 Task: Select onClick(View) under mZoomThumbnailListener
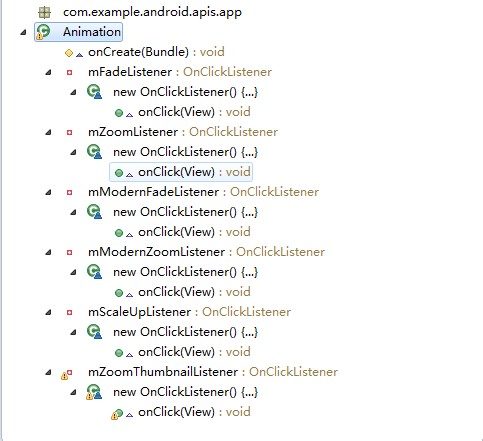(x=194, y=412)
